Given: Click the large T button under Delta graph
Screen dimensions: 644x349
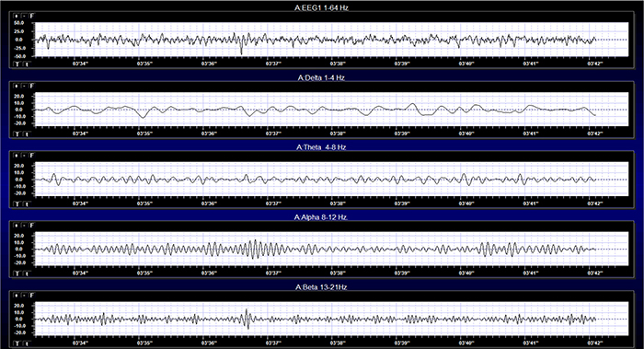Looking at the screenshot, I should [x=17, y=134].
